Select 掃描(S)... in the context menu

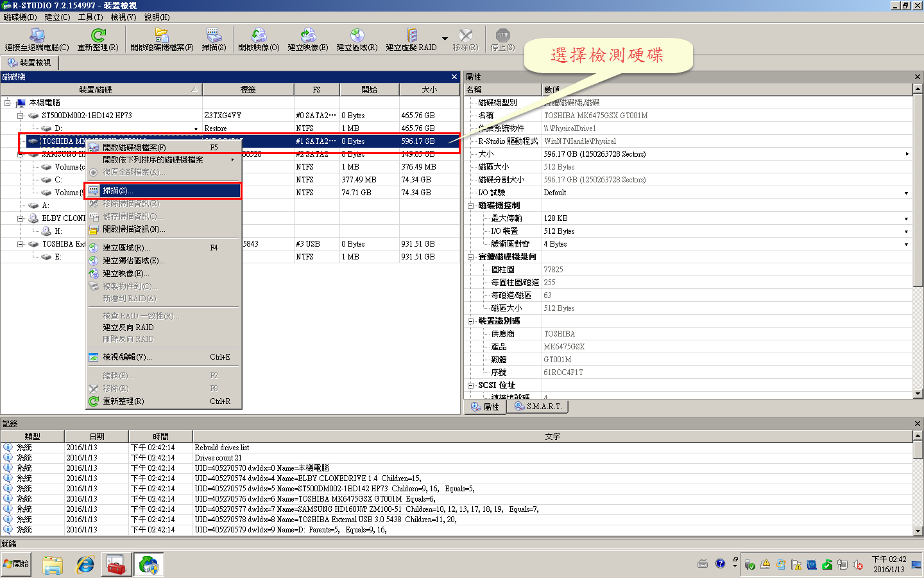pyautogui.click(x=118, y=191)
